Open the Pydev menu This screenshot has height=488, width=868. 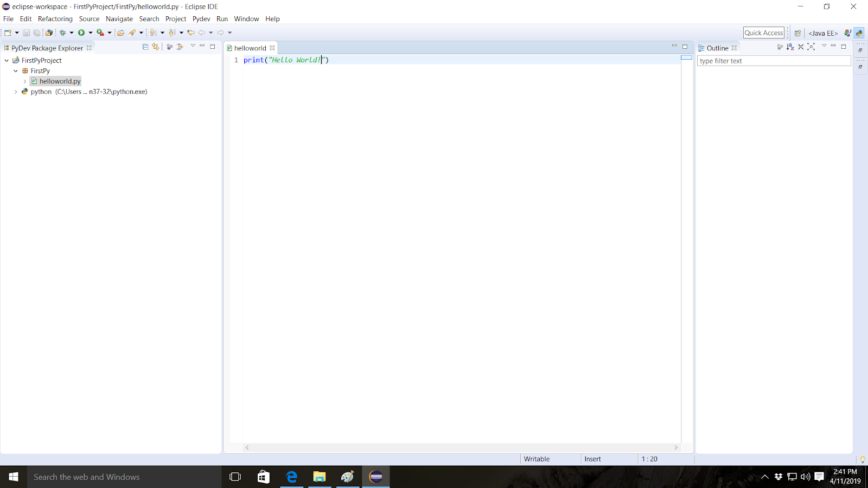[x=201, y=18]
